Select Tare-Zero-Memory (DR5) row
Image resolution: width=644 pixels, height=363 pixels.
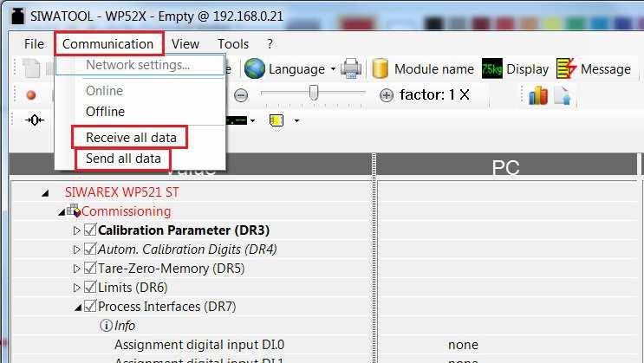(x=172, y=269)
